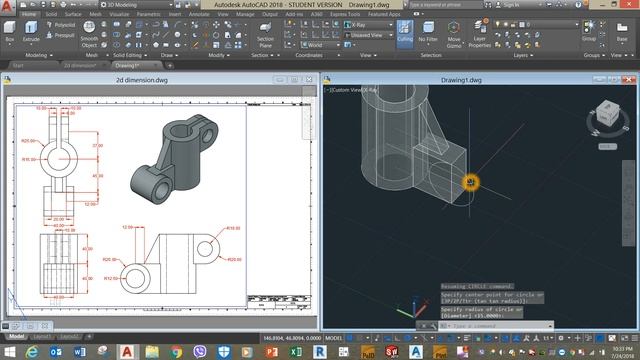
Task: Click the Section Plane tool
Action: [x=265, y=35]
